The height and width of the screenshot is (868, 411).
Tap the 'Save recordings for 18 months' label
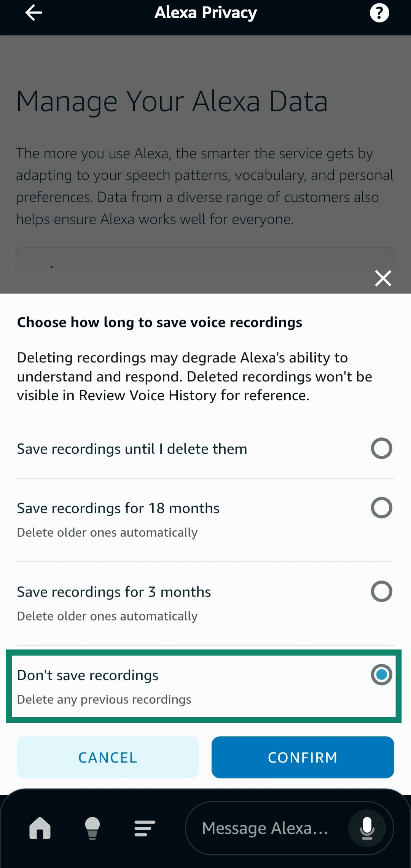[x=118, y=507]
